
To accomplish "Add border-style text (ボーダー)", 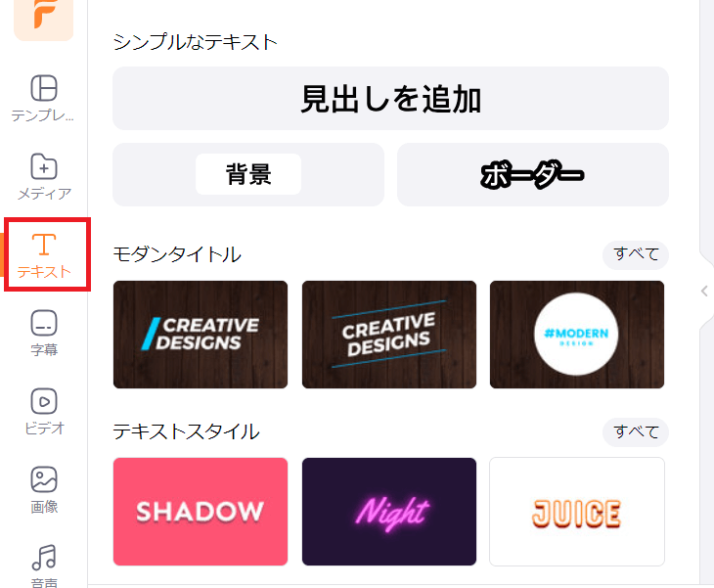I will tap(533, 174).
